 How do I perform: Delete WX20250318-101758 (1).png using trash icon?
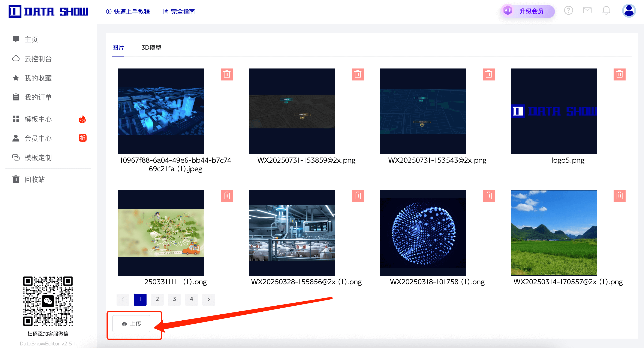[x=488, y=196]
